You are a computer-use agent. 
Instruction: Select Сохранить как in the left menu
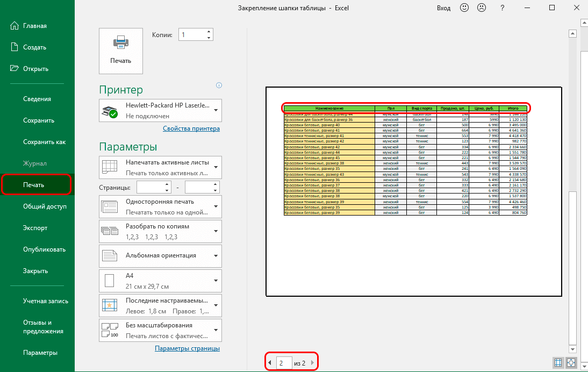tap(44, 142)
